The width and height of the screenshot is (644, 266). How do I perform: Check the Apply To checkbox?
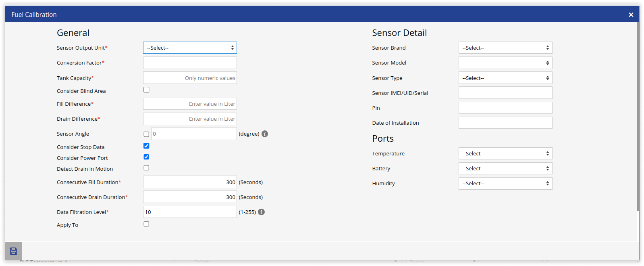pos(146,224)
